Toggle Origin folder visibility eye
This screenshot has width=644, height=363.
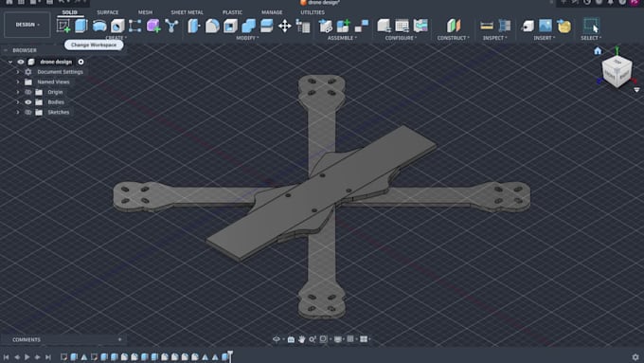tap(27, 92)
